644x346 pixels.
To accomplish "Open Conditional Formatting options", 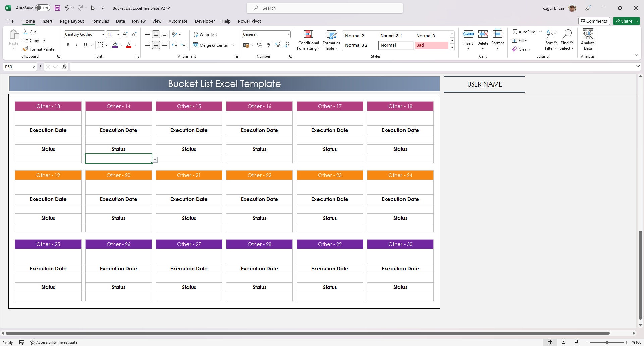I will (308, 40).
